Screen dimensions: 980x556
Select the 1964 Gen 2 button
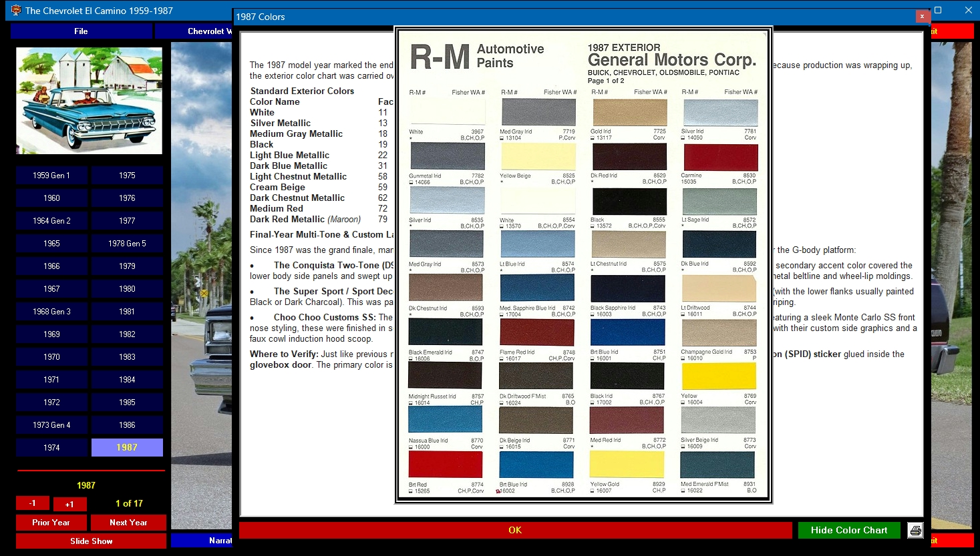click(x=51, y=221)
